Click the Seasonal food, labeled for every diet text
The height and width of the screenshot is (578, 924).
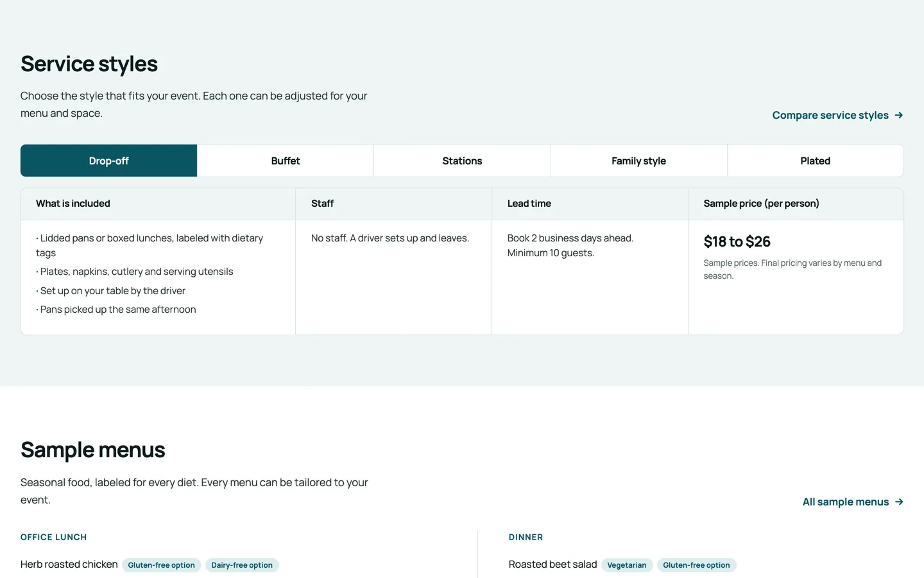click(194, 491)
